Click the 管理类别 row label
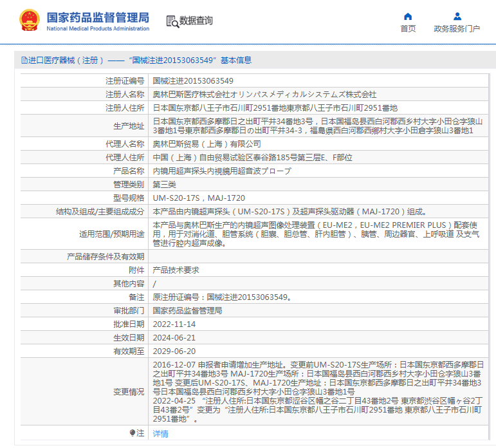 coord(129,185)
